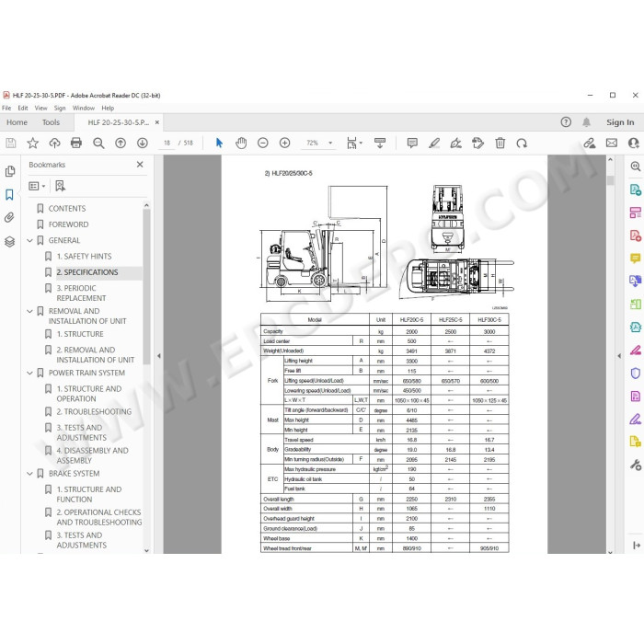The height and width of the screenshot is (644, 644).
Task: Go to the previous page arrow
Action: pyautogui.click(x=121, y=143)
